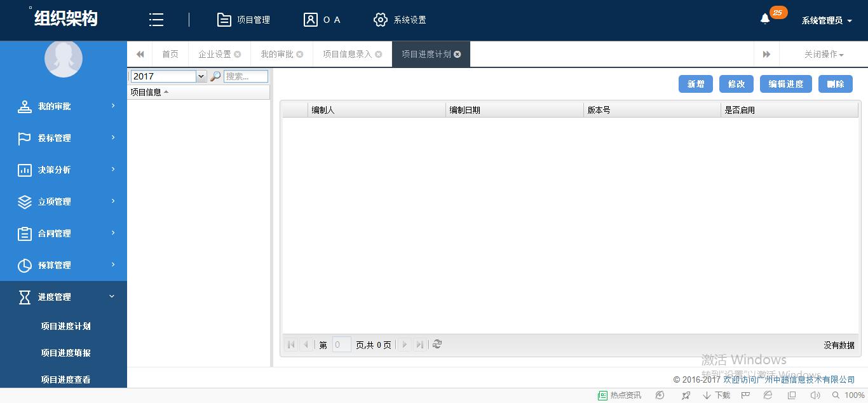Click the 预算管理 pie chart icon
This screenshot has width=868, height=403.
click(x=25, y=266)
